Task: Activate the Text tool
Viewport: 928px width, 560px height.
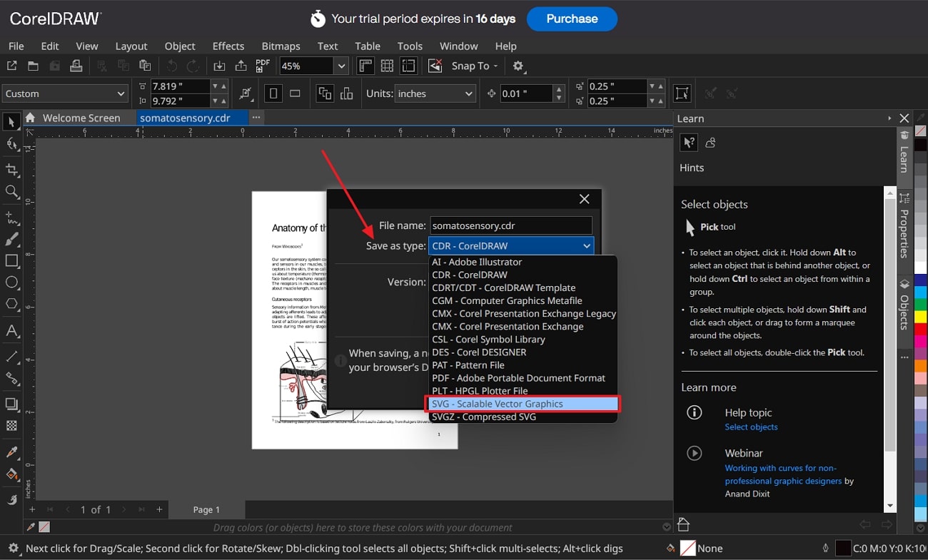Action: [11, 331]
